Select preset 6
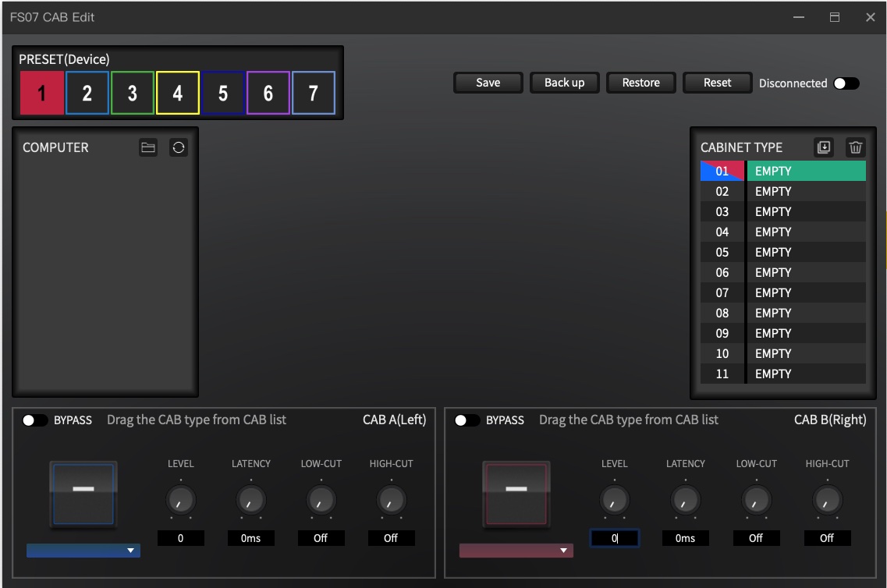Screen dimensions: 887x588 tap(268, 93)
